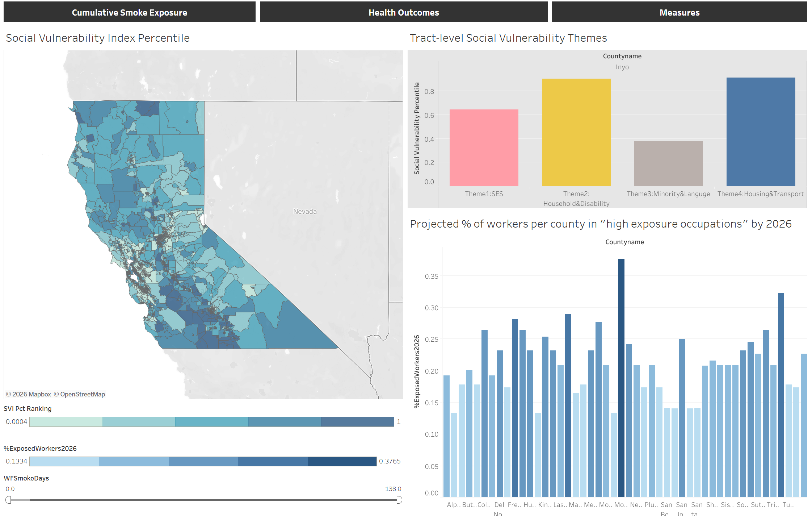Click the right WFSmokeDays slider handle
The height and width of the screenshot is (516, 812).
[x=399, y=500]
